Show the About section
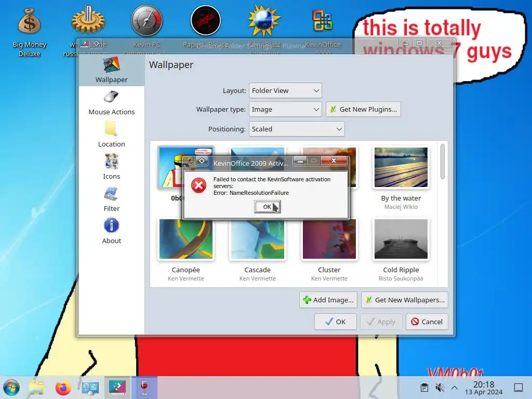Image resolution: width=532 pixels, height=399 pixels. (x=112, y=231)
